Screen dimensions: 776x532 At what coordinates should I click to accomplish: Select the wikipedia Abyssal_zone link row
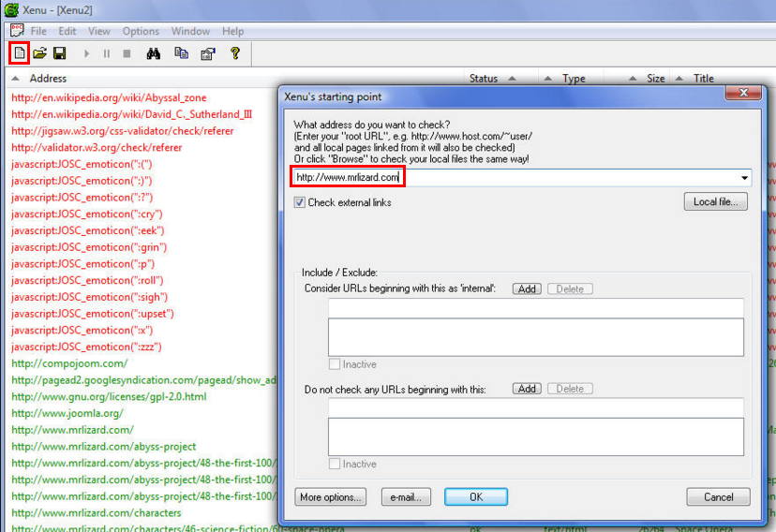pyautogui.click(x=109, y=97)
